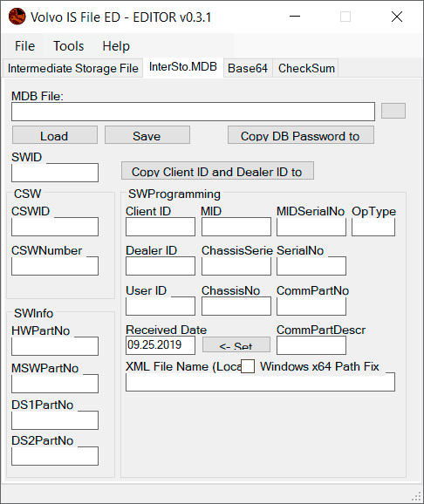Click the CSWNumber input field
This screenshot has height=504, width=424.
(x=55, y=266)
